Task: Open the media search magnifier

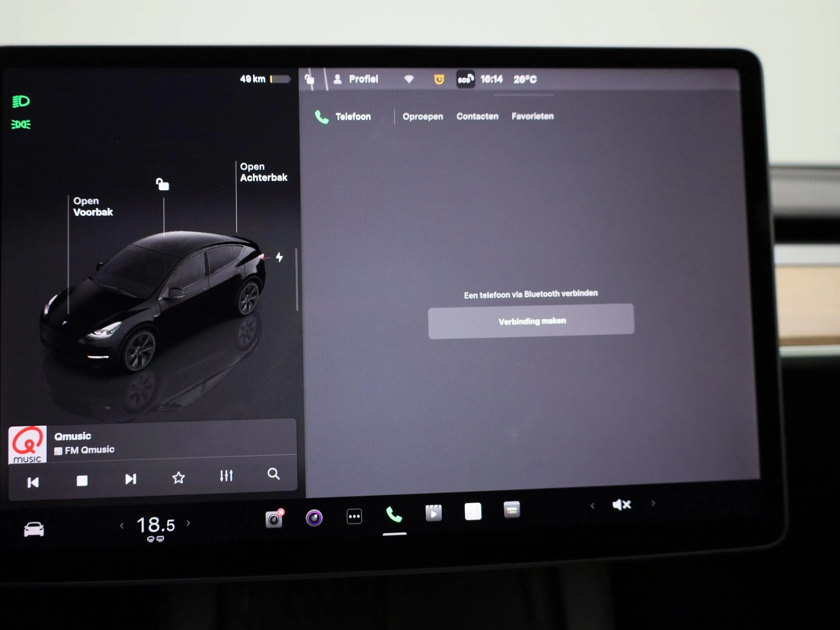Action: pyautogui.click(x=273, y=474)
